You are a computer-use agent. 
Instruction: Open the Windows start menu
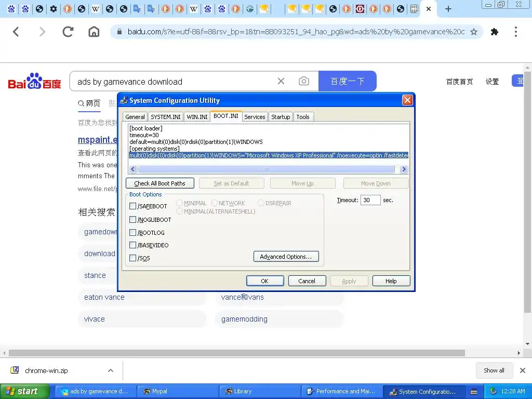(x=24, y=392)
